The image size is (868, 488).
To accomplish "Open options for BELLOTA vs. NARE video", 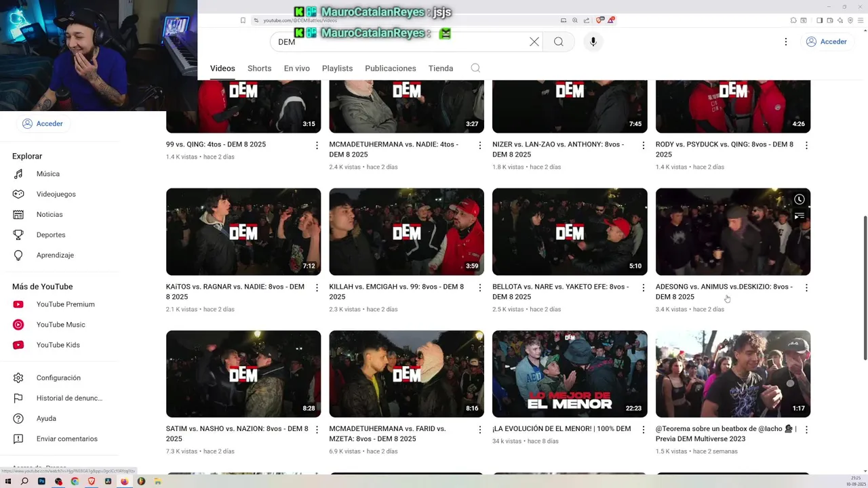I will point(644,287).
